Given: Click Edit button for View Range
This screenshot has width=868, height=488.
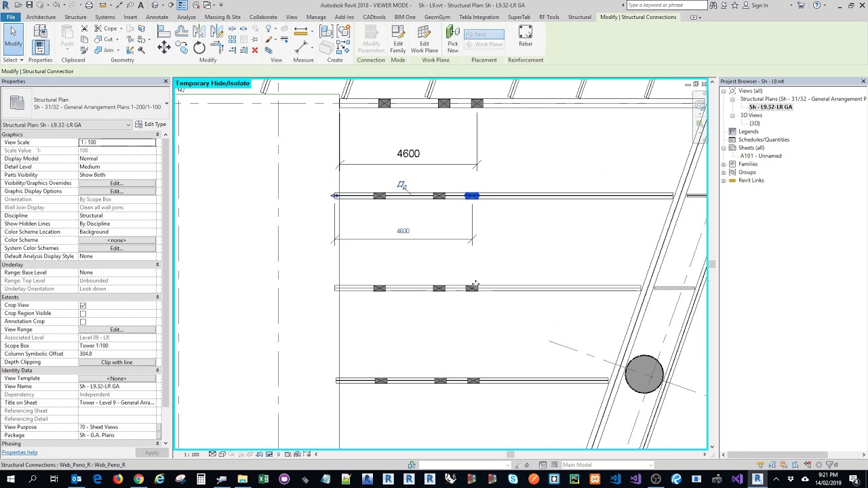Looking at the screenshot, I should pos(117,329).
